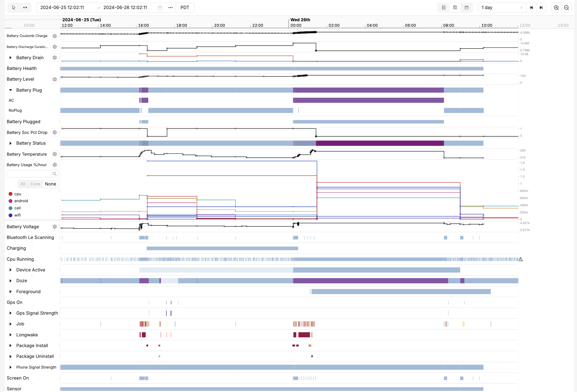Screen dimensions: 577x392
Task: Select the pointer cursor tool
Action: tap(14, 7)
